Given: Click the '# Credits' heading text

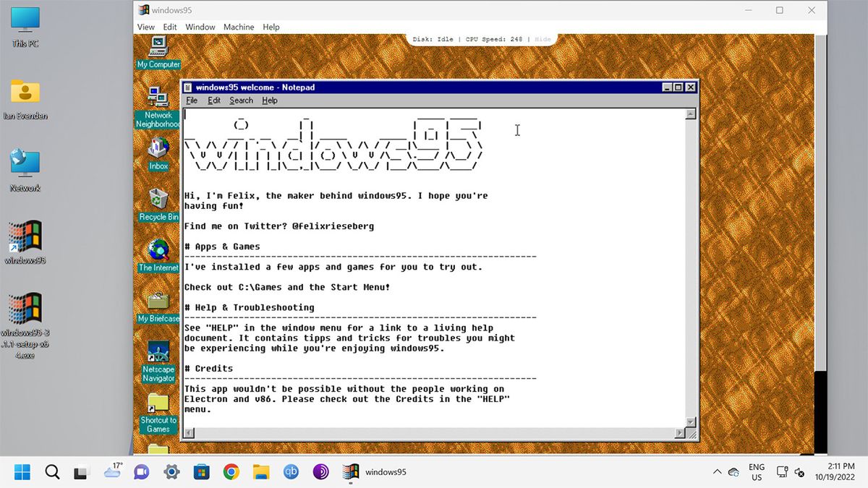Looking at the screenshot, I should tap(208, 368).
